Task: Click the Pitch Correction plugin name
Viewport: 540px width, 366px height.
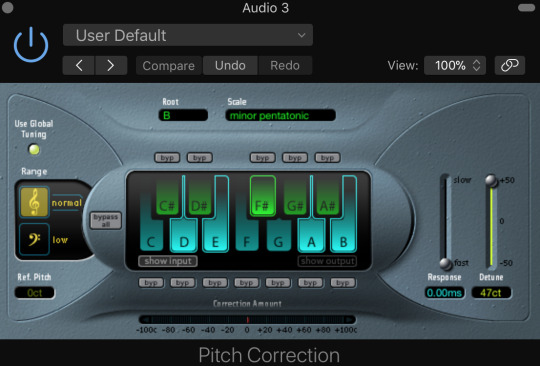Action: click(269, 355)
